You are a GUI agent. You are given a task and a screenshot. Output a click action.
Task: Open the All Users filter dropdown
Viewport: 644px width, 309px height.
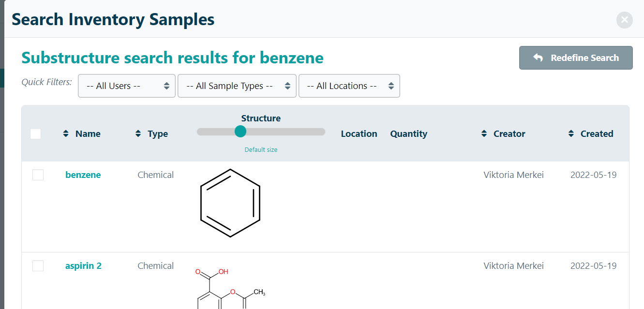coord(126,86)
